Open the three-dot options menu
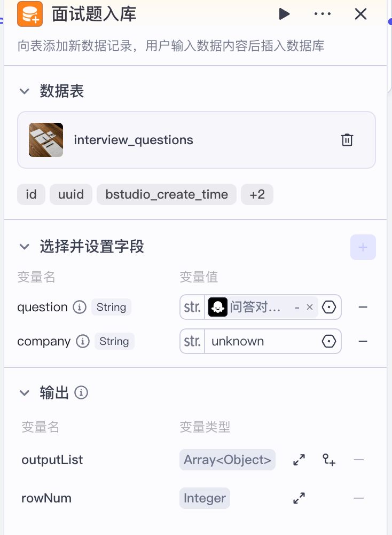 coord(322,14)
